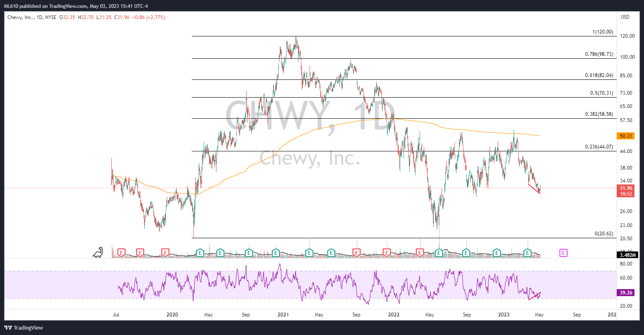Open the September 2020 green earnings marker
The width and height of the screenshot is (644, 335).
[x=249, y=252]
